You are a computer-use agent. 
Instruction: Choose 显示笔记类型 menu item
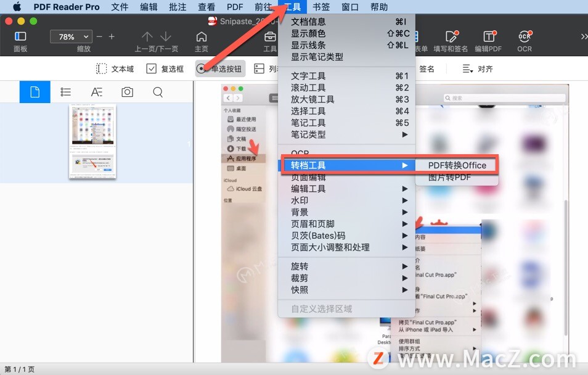click(346, 57)
